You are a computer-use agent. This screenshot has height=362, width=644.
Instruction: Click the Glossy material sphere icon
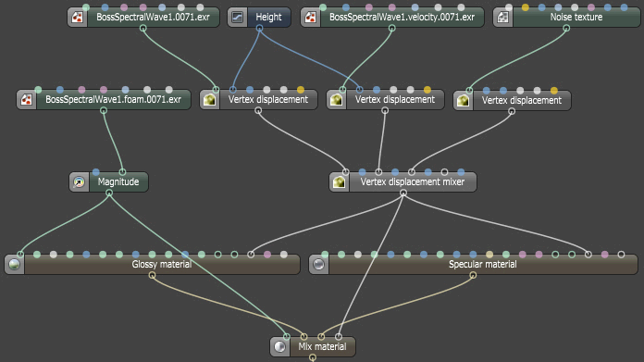point(15,264)
